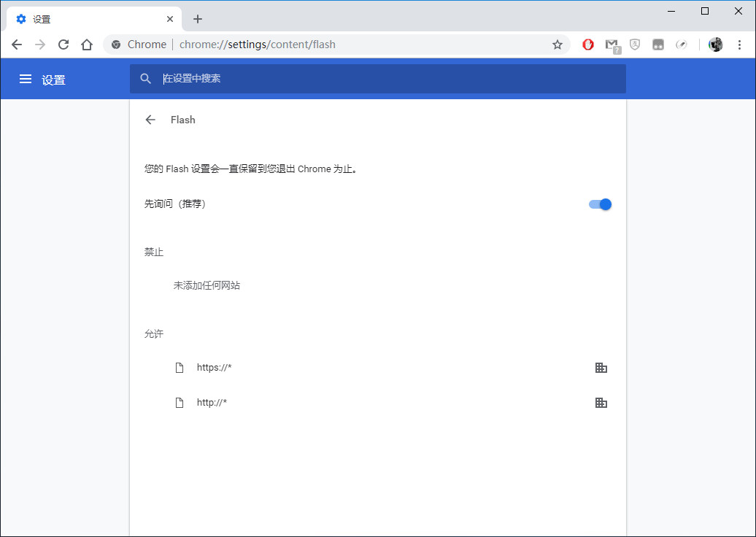
Task: Open a new browser tab
Action: [x=197, y=18]
